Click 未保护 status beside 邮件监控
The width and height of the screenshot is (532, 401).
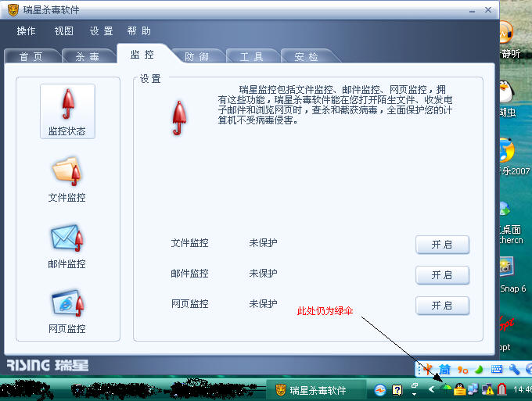(x=264, y=274)
